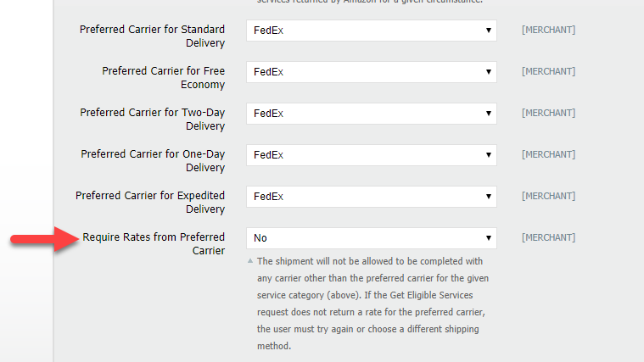Click the red arrow pointing at Require Rates
Image resolution: width=644 pixels, height=362 pixels.
pyautogui.click(x=42, y=240)
